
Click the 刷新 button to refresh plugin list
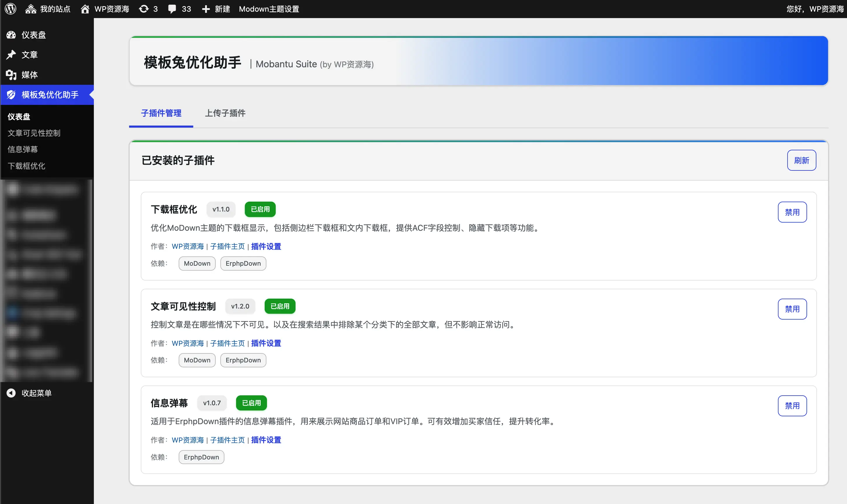pos(802,160)
